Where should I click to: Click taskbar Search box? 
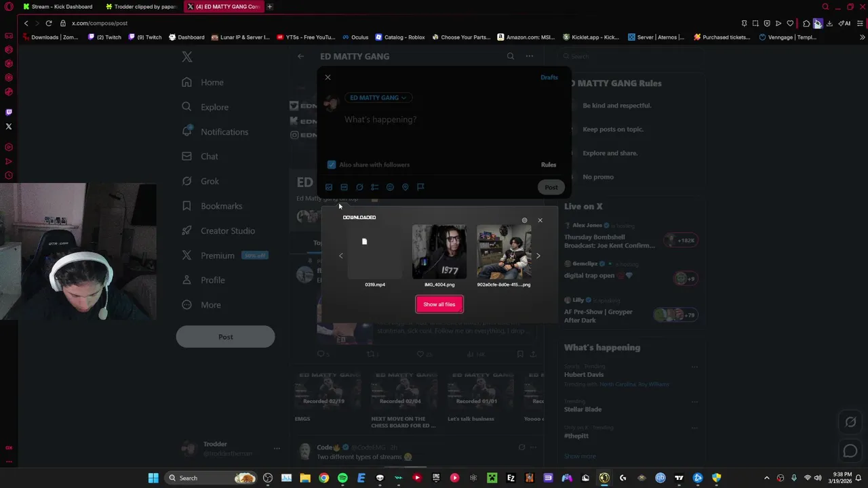[x=210, y=478]
